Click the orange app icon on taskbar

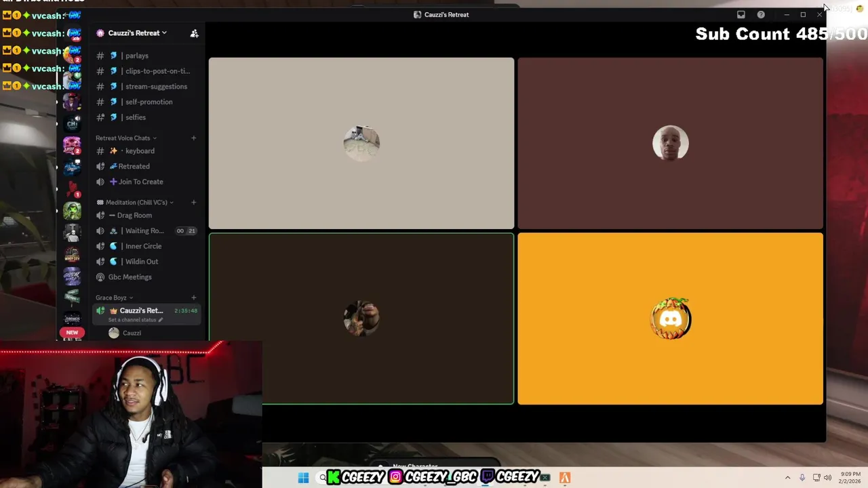pyautogui.click(x=565, y=478)
